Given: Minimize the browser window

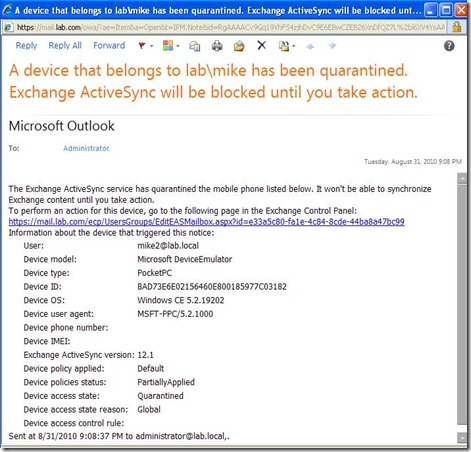Looking at the screenshot, I should coord(431,10).
